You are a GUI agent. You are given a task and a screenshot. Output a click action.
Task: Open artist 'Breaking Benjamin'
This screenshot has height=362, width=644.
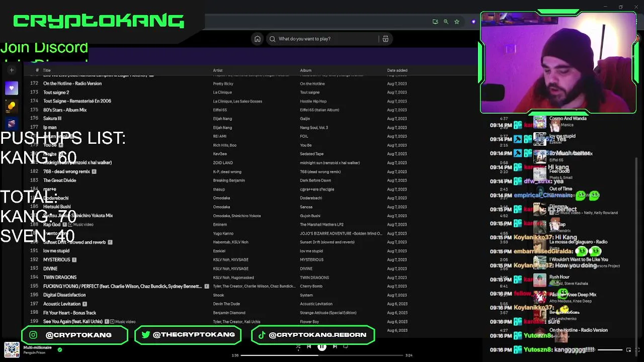[229, 180]
